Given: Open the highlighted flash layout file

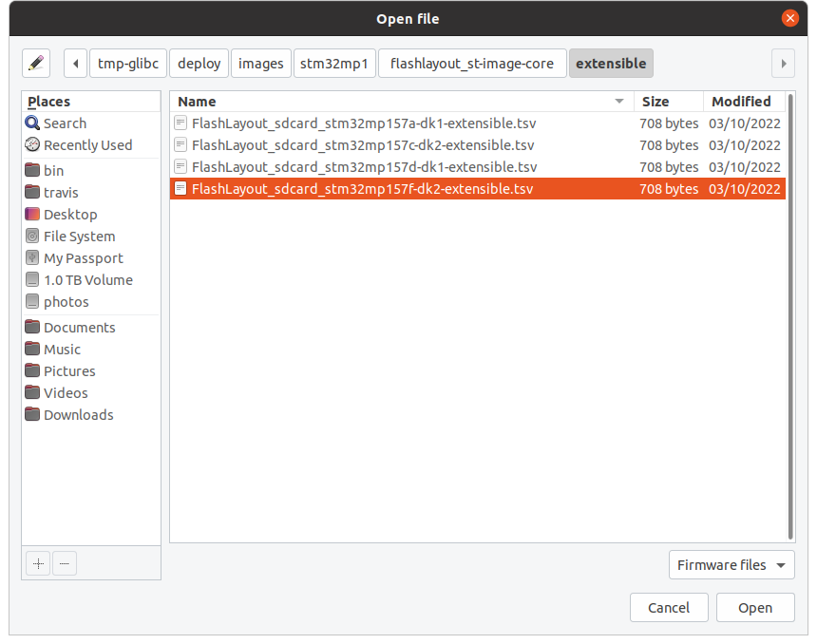Looking at the screenshot, I should pyautogui.click(x=755, y=607).
